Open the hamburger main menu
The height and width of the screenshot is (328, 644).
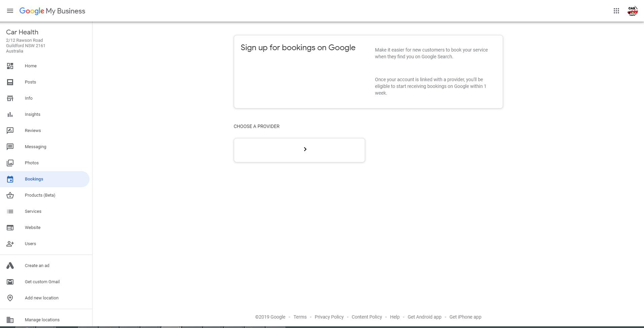click(10, 11)
